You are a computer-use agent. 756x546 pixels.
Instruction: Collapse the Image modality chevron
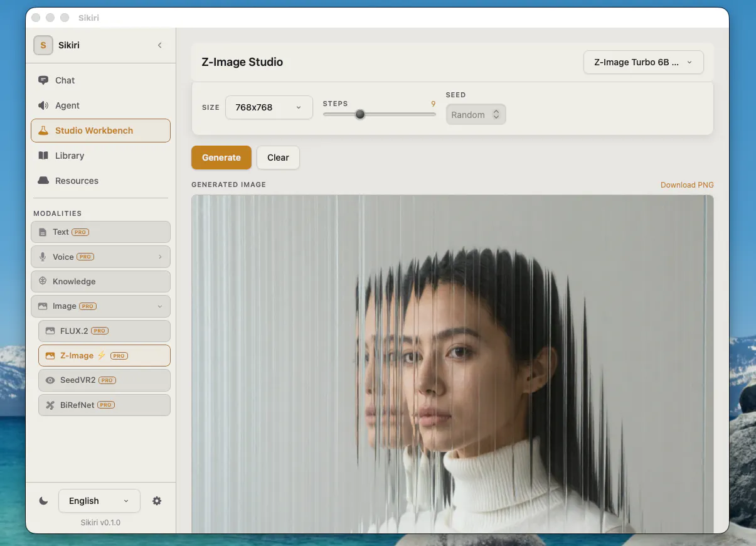[160, 306]
